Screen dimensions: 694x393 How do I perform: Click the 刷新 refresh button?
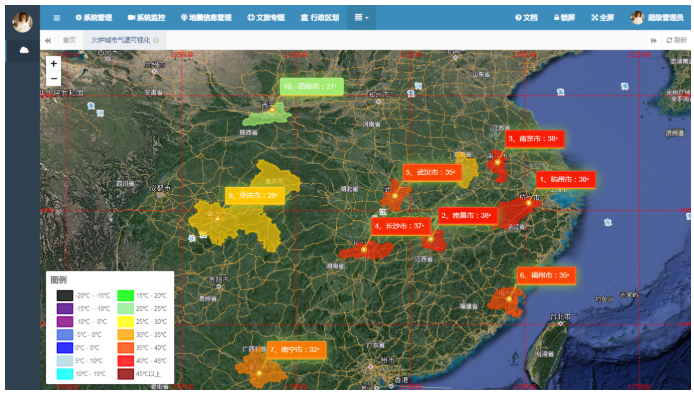tap(676, 40)
